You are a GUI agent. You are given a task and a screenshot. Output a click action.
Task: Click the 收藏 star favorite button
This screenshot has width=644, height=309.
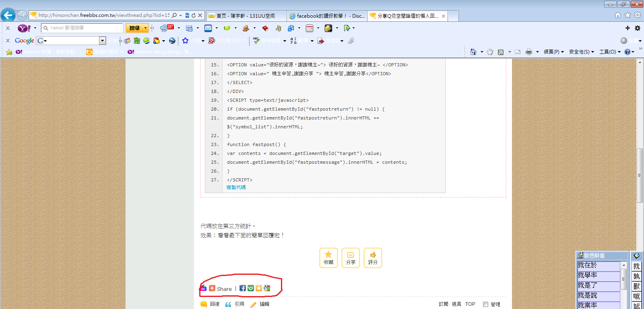[x=328, y=257]
